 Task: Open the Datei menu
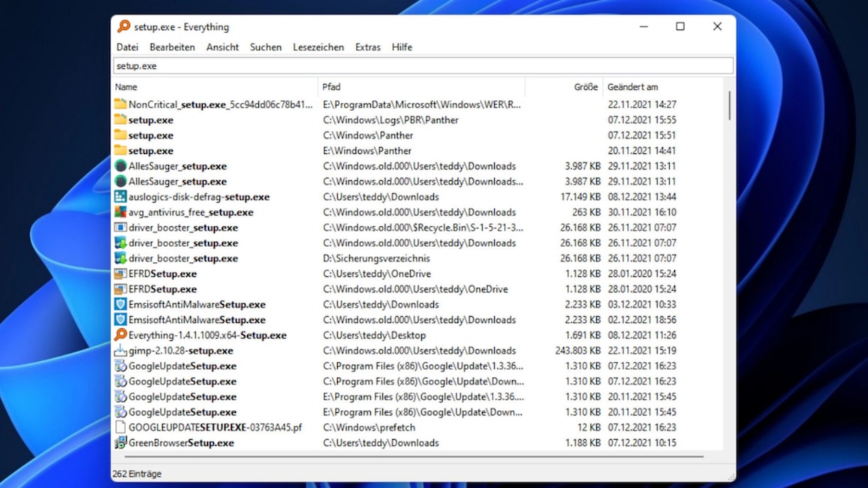coord(128,47)
